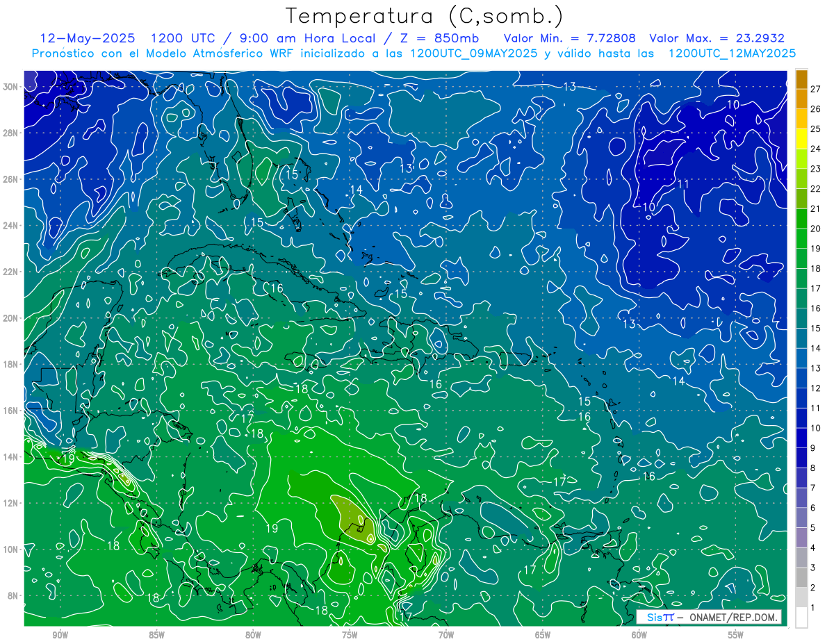Click the color bar value 27
The height and width of the screenshot is (644, 834).
[816, 89]
